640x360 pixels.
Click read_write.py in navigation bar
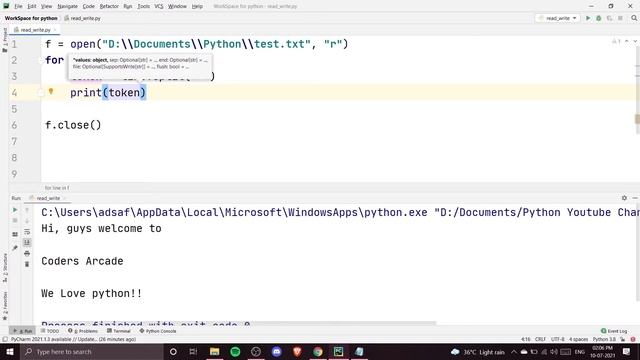tap(82, 18)
